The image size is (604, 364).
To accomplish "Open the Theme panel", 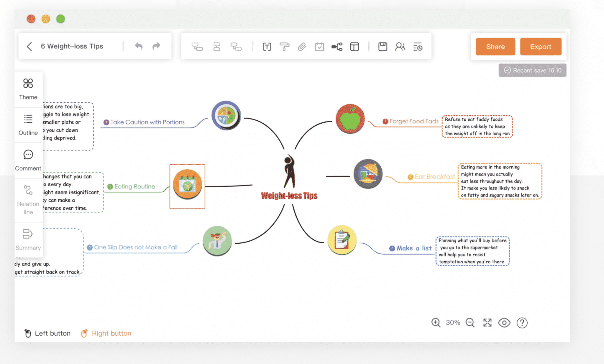I will tap(28, 89).
